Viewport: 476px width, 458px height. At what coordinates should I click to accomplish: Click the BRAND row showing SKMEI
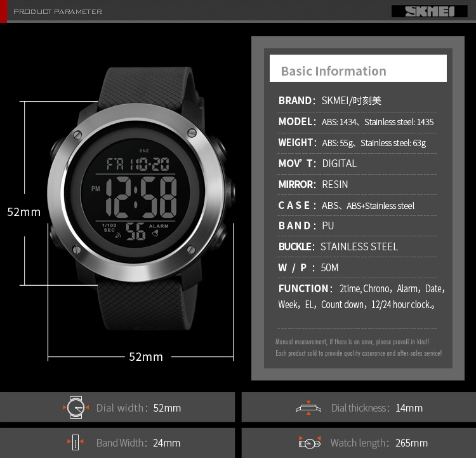point(330,100)
